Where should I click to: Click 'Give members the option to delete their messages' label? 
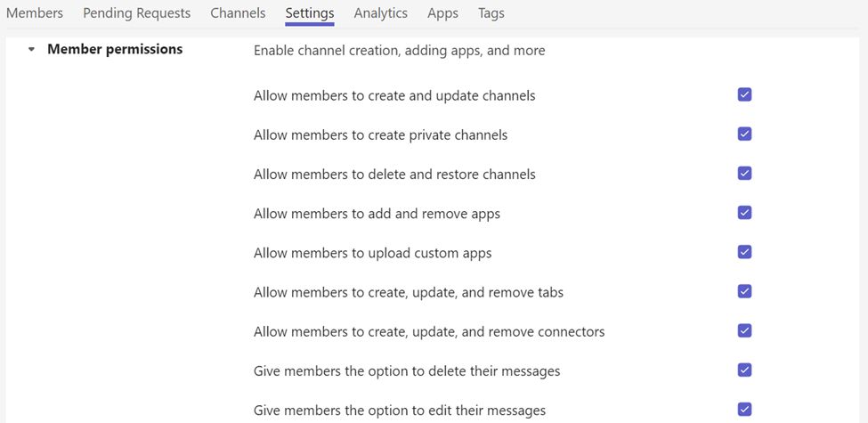click(407, 371)
